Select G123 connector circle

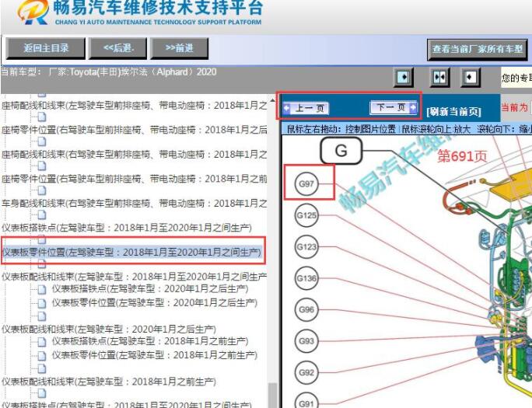(306, 246)
